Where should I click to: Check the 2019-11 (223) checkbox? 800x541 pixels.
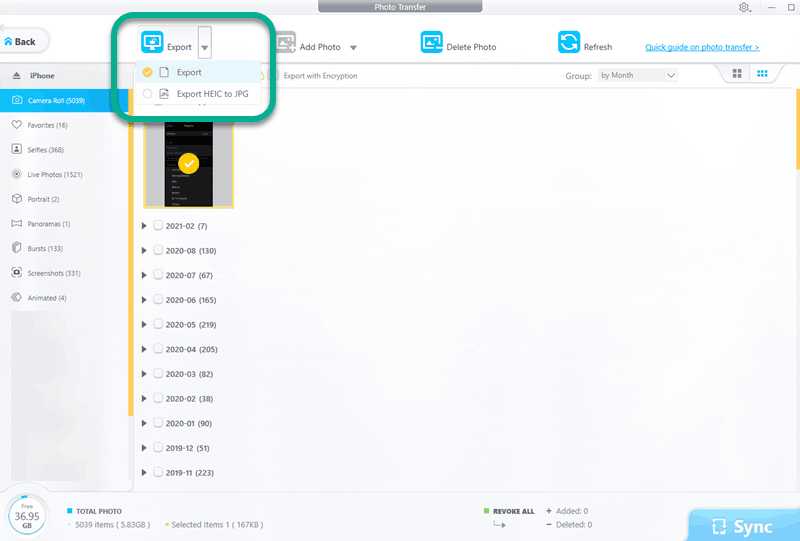pyautogui.click(x=158, y=472)
